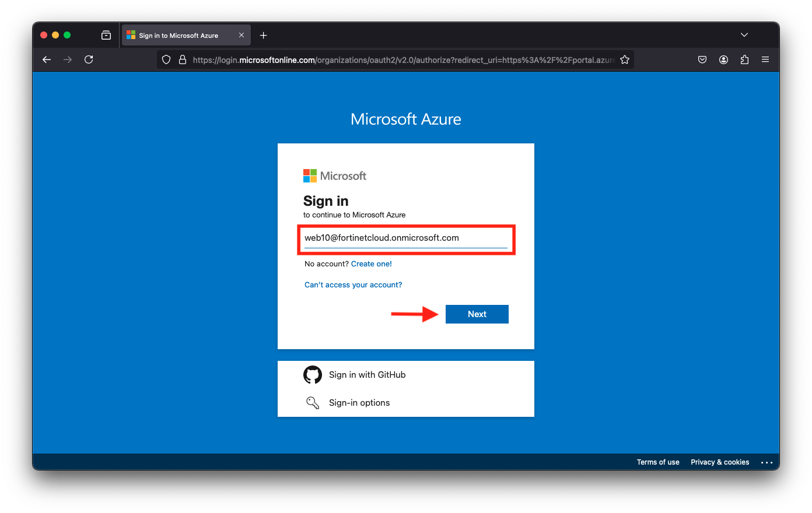This screenshot has width=812, height=513.
Task: Click Can't access your account? link
Action: [353, 285]
